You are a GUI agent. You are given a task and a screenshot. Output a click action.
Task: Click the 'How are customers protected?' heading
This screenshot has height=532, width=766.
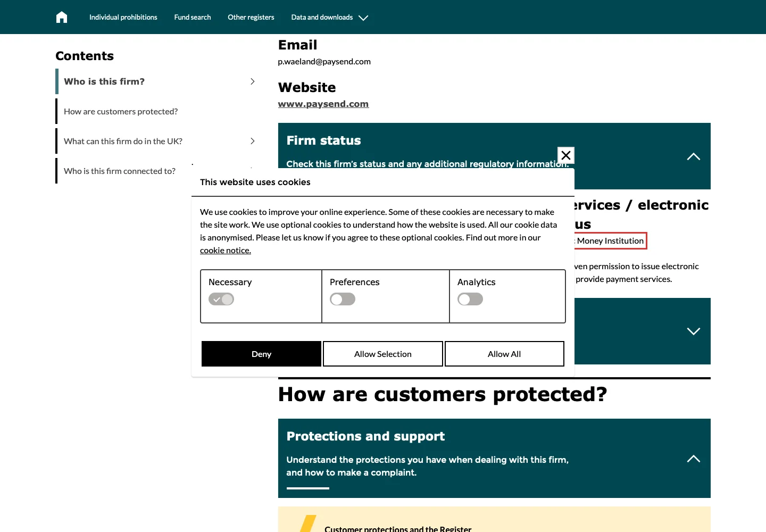[443, 394]
